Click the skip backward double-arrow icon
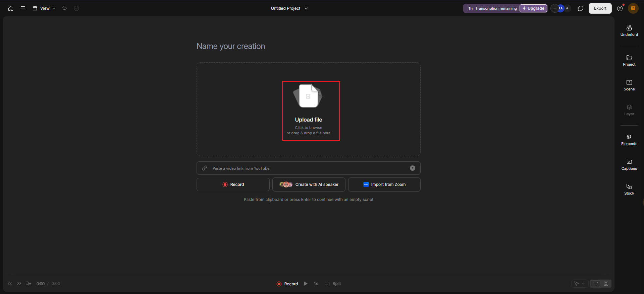 pyautogui.click(x=10, y=284)
